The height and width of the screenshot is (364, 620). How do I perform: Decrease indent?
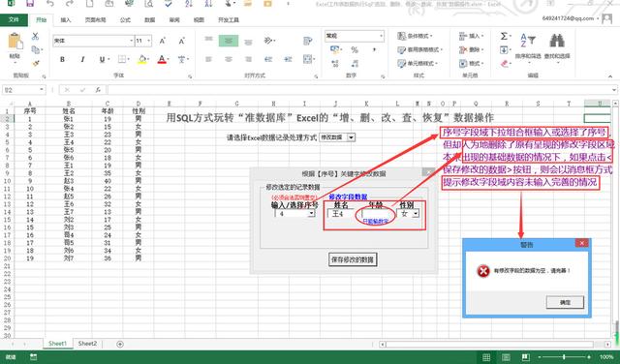(268, 59)
